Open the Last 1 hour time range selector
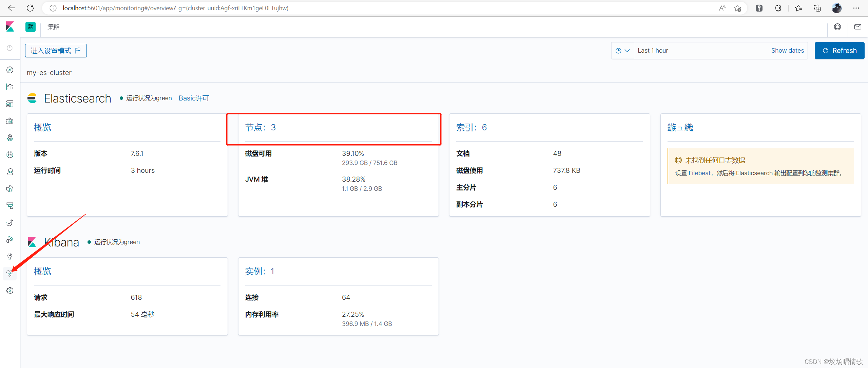Image resolution: width=868 pixels, height=368 pixels. tap(653, 50)
